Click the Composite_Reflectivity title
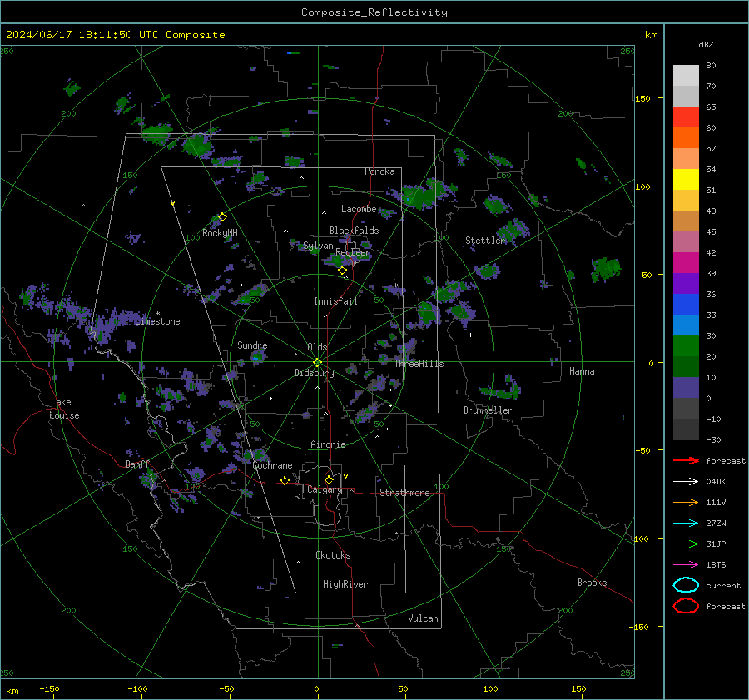Viewport: 749px width, 700px height. click(x=374, y=12)
